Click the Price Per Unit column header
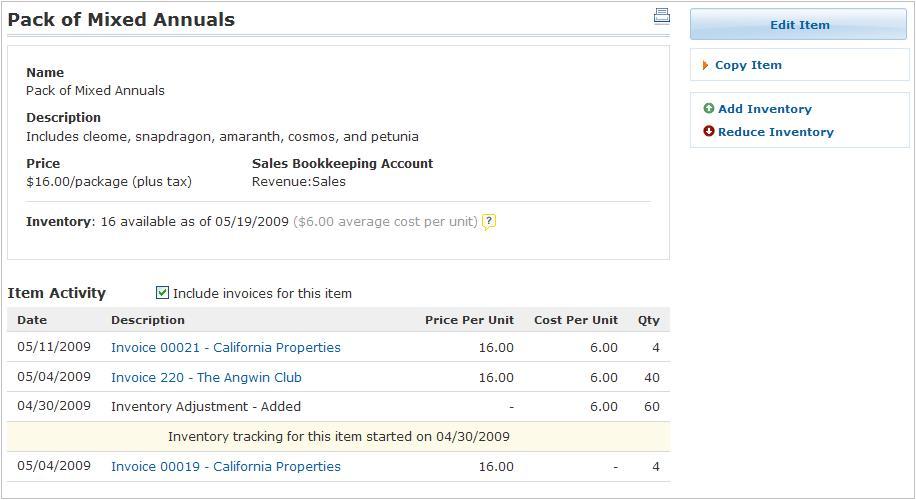The height and width of the screenshot is (500, 916). pyautogui.click(x=469, y=320)
